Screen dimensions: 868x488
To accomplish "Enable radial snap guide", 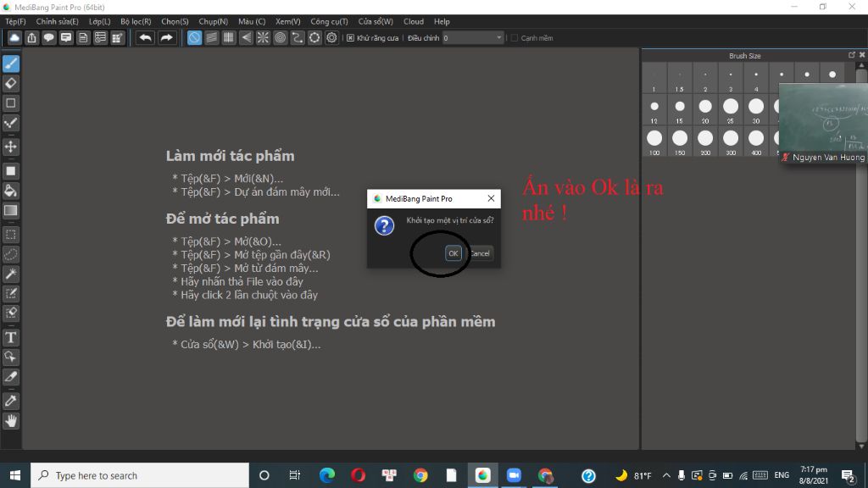I will coord(263,37).
